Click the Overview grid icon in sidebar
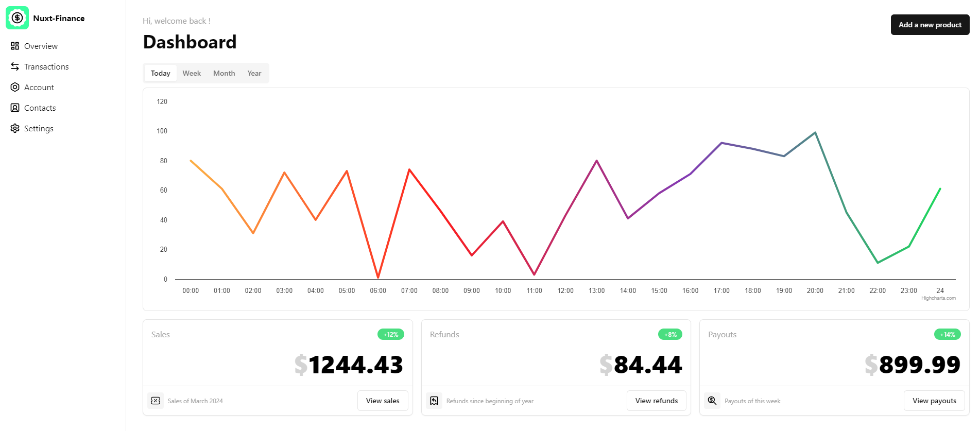980x431 pixels. 15,46
